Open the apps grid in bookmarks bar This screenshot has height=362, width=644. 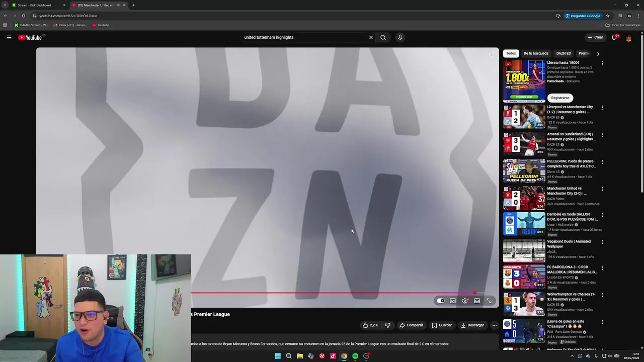[x=5, y=25]
